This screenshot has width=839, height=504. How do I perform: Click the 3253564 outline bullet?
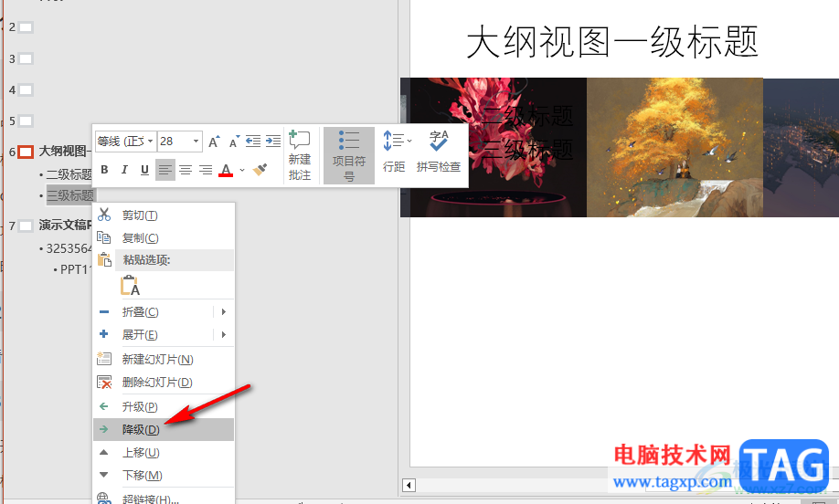tap(69, 248)
